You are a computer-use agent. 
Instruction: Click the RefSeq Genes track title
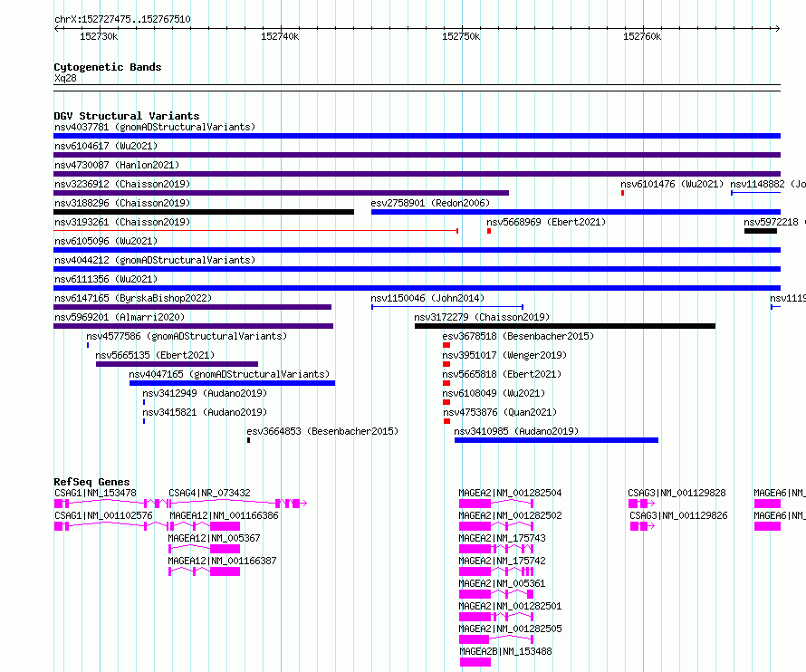coord(91,483)
